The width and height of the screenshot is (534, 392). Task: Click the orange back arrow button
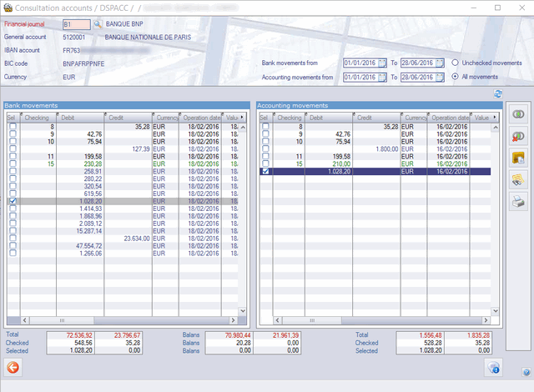(13, 367)
